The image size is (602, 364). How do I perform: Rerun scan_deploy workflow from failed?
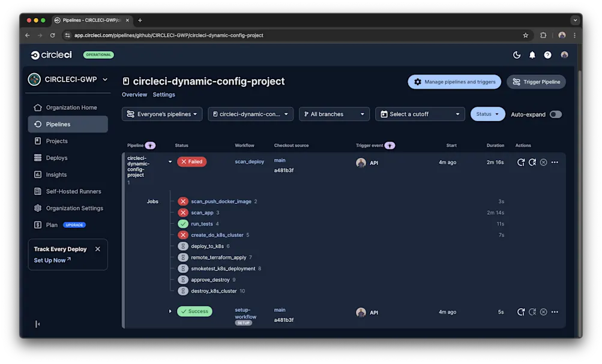coord(532,163)
